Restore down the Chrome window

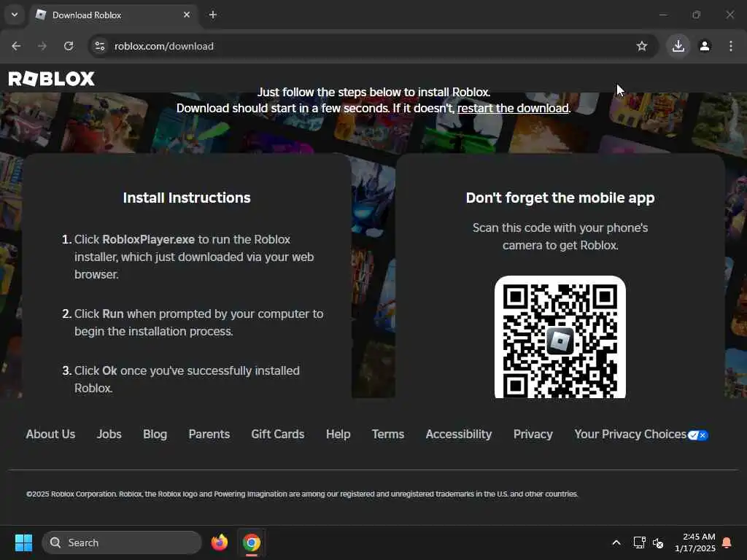[x=697, y=15]
